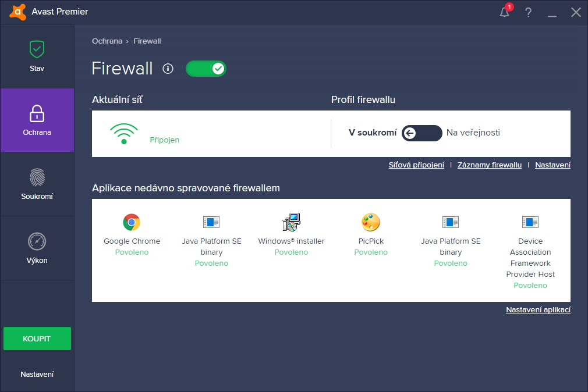Screen dimensions: 588x392
Task: Select the PicPick app icon
Action: pyautogui.click(x=371, y=222)
